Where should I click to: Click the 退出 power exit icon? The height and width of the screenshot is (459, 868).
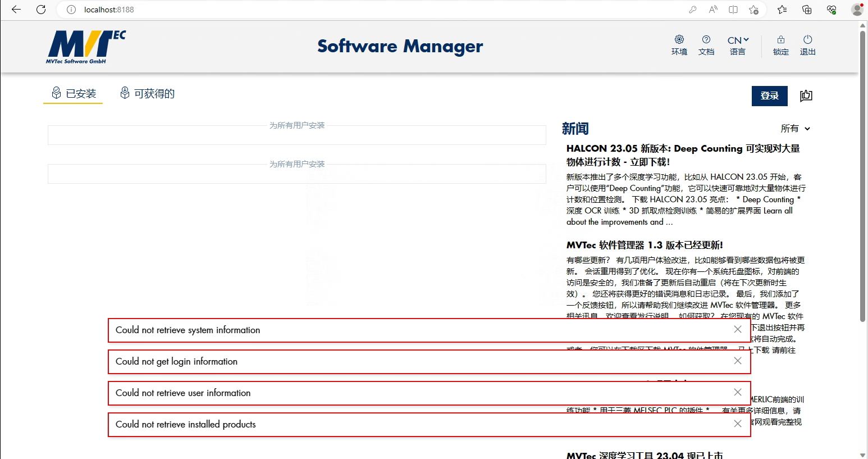tap(808, 45)
